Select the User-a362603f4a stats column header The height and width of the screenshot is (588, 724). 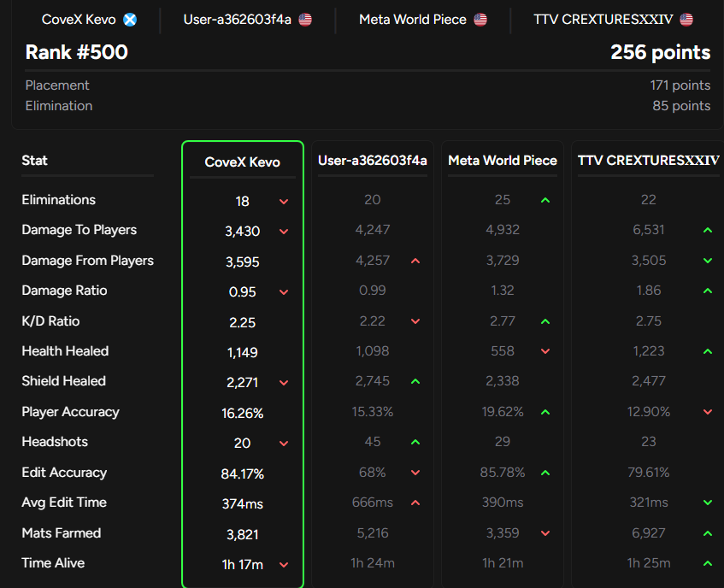tap(373, 161)
